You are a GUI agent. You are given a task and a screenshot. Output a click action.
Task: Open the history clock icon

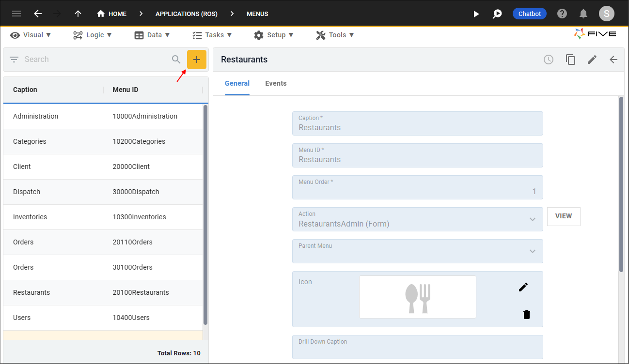tap(549, 60)
